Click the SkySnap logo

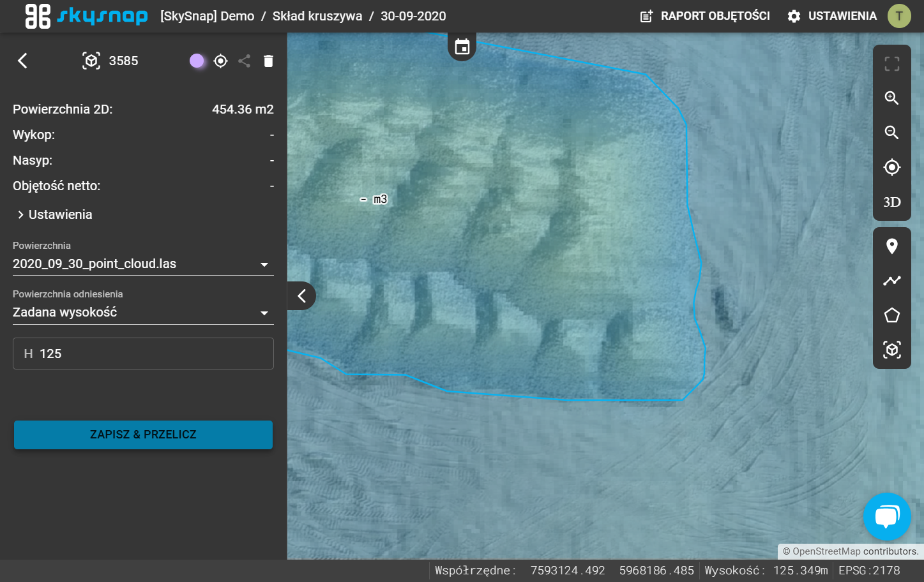(86, 16)
